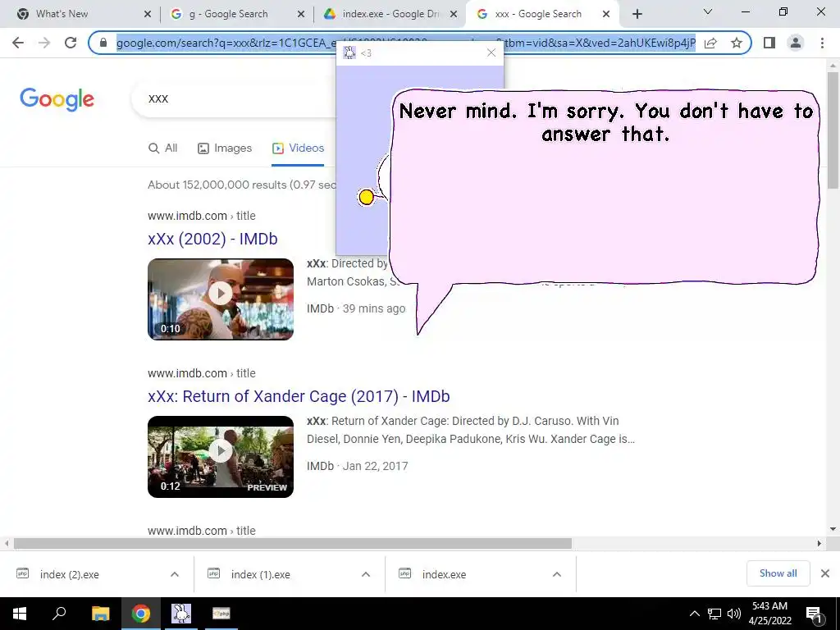This screenshot has width=840, height=630.
Task: Share this page from the address bar
Action: [710, 43]
